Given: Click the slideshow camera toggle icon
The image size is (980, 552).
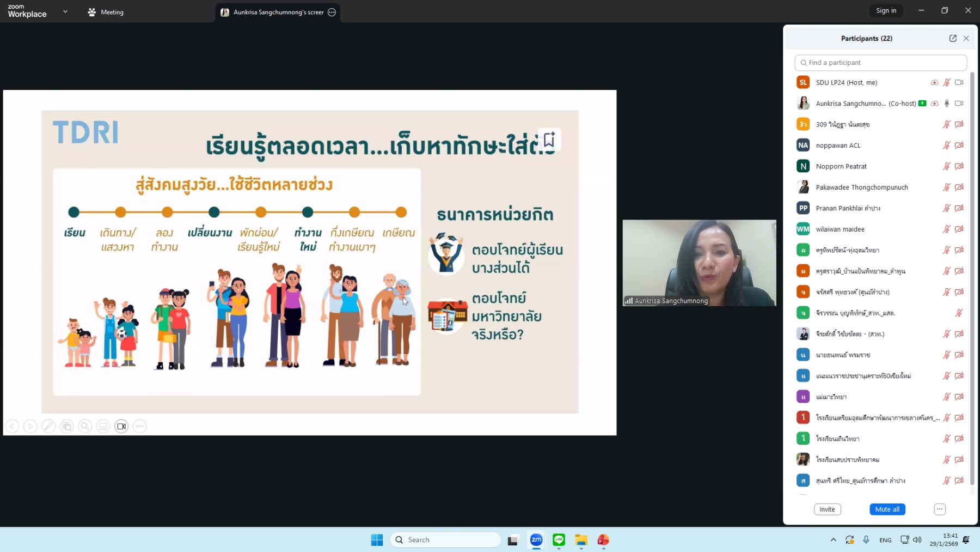Looking at the screenshot, I should [x=121, y=426].
